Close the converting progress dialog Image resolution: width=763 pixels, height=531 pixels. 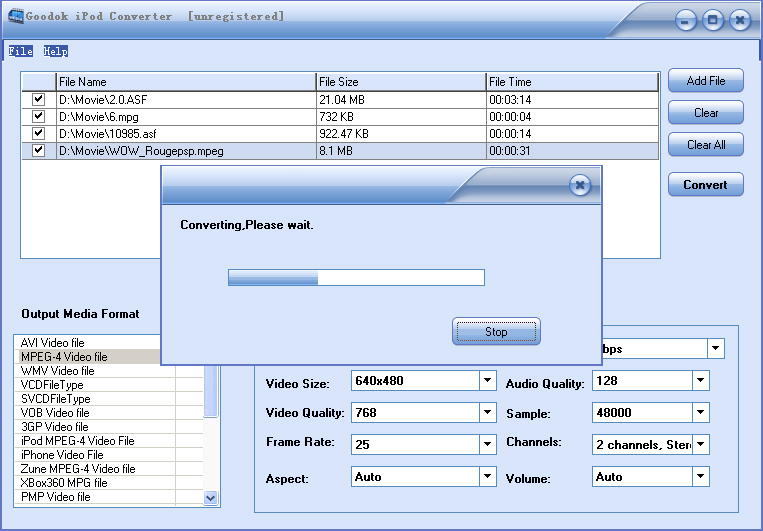pyautogui.click(x=580, y=185)
